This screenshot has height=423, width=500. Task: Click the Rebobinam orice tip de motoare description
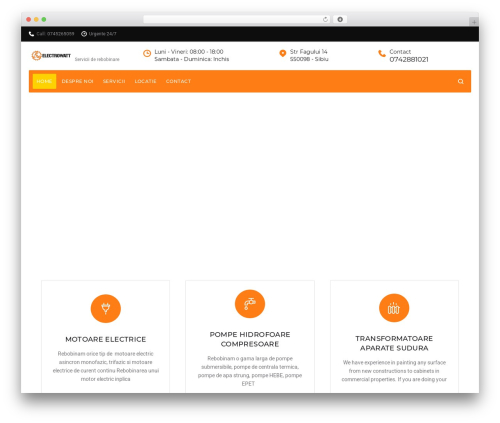[x=106, y=366]
